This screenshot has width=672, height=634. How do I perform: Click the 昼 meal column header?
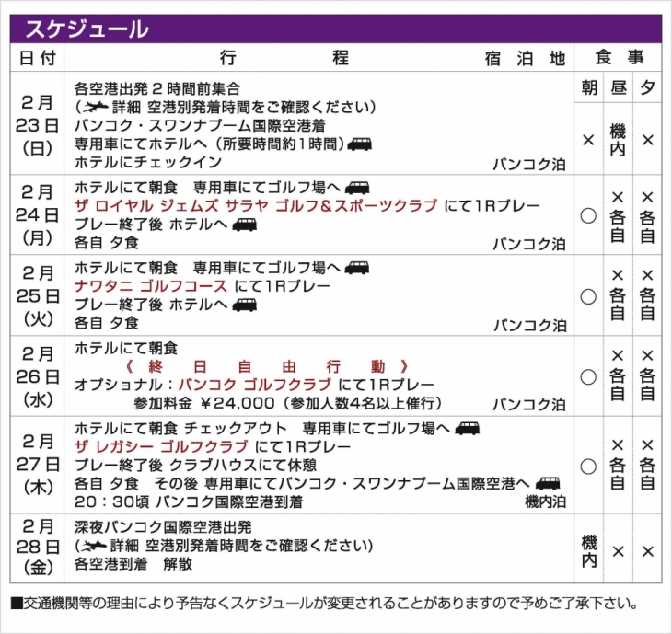point(618,87)
